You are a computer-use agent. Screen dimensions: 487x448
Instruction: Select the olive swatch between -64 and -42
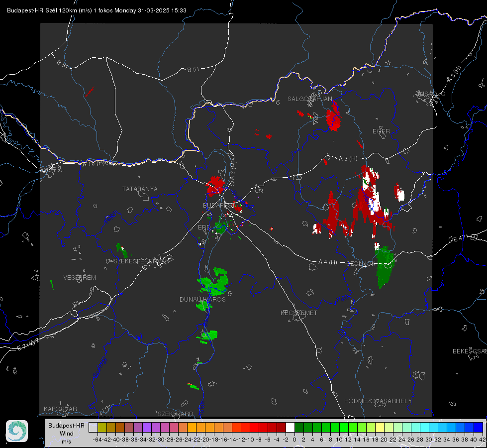tap(102, 428)
